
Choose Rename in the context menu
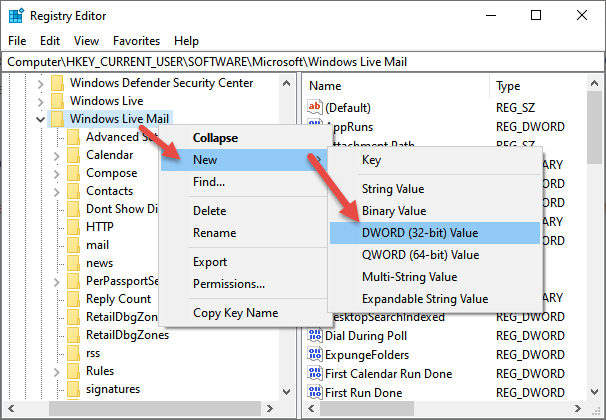click(x=245, y=233)
